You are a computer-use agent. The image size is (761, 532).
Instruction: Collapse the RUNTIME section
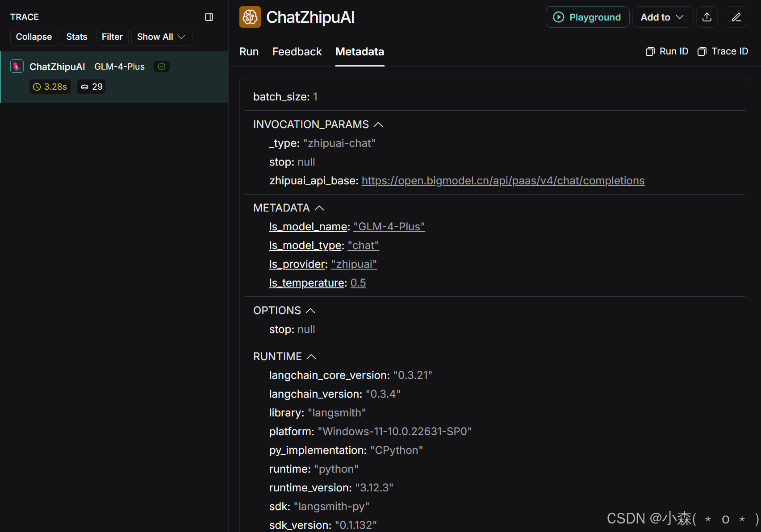pyautogui.click(x=311, y=356)
